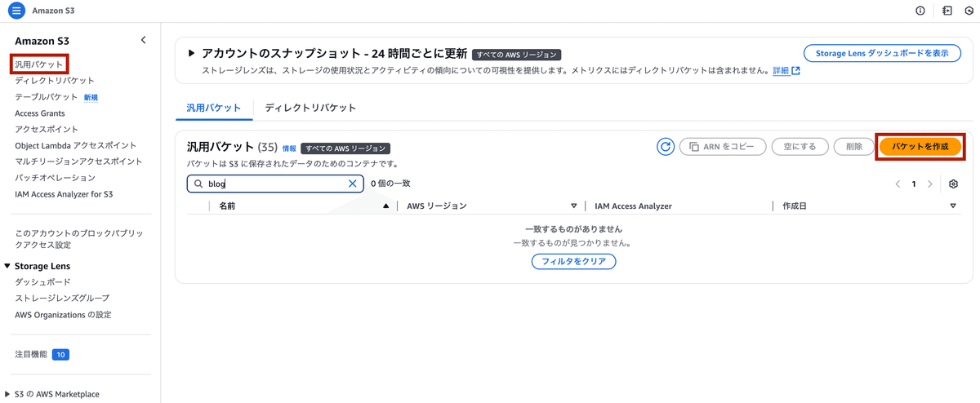Click the 削除 button
The height and width of the screenshot is (403, 980).
[x=854, y=147]
